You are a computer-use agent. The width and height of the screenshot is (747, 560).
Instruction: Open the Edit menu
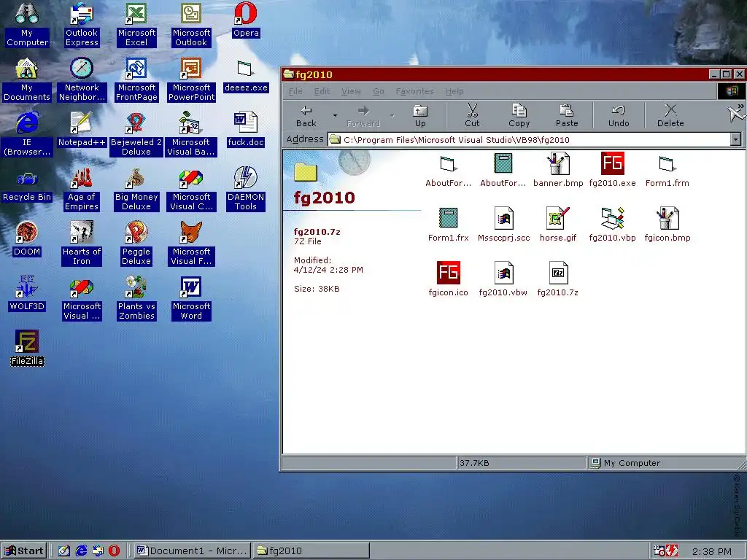[x=322, y=91]
